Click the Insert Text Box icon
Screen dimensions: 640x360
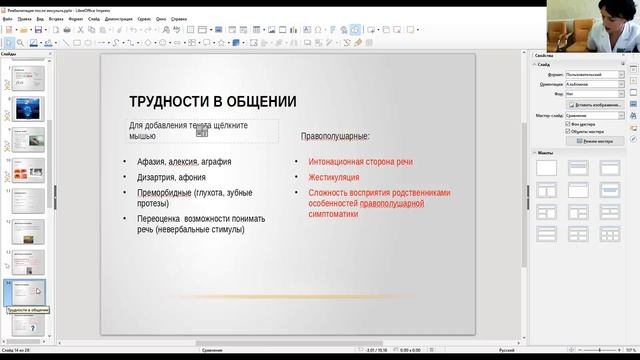(307, 30)
